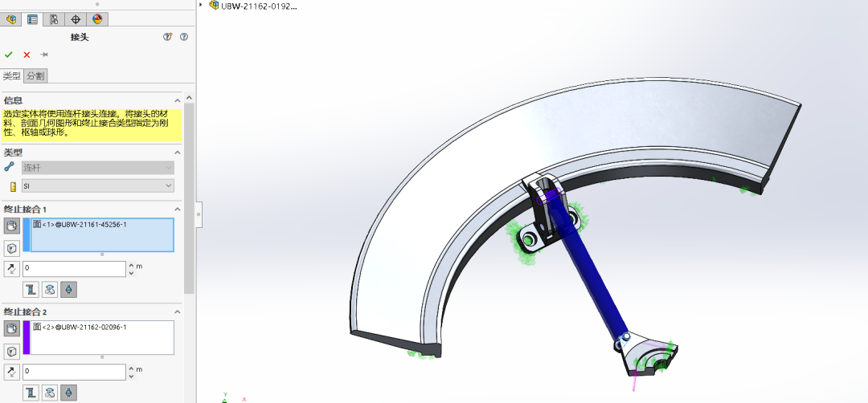Open the FeatureManager design tree tab
The width and height of the screenshot is (868, 403).
click(x=12, y=19)
